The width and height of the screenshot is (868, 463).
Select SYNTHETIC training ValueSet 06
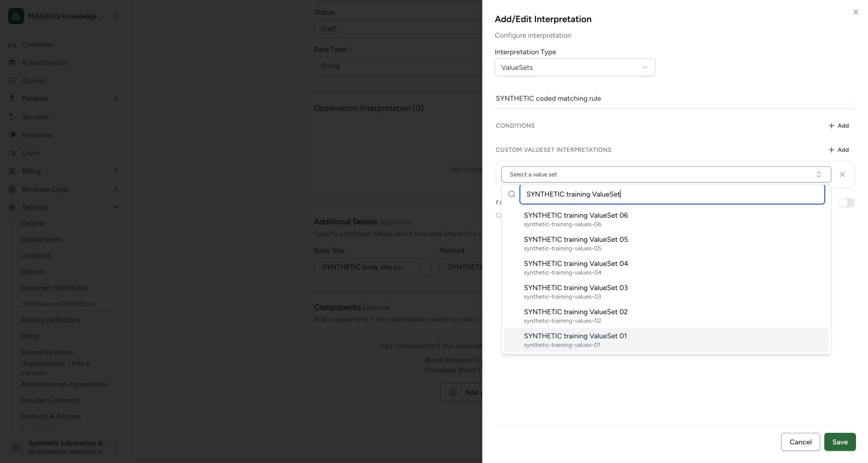click(666, 219)
